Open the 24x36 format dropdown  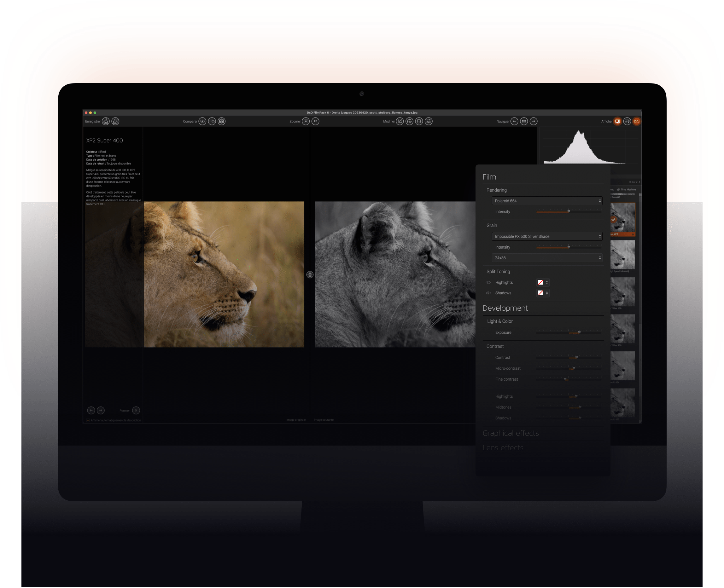click(x=547, y=258)
